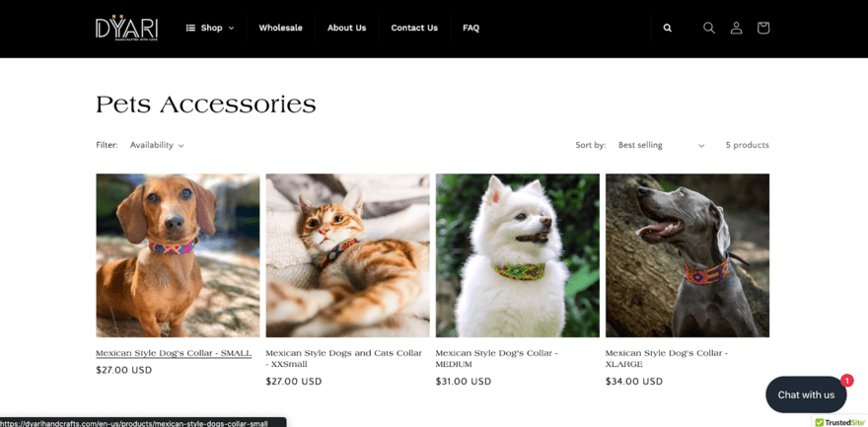Click the list icon beside Shop
868x427 pixels.
click(x=190, y=28)
